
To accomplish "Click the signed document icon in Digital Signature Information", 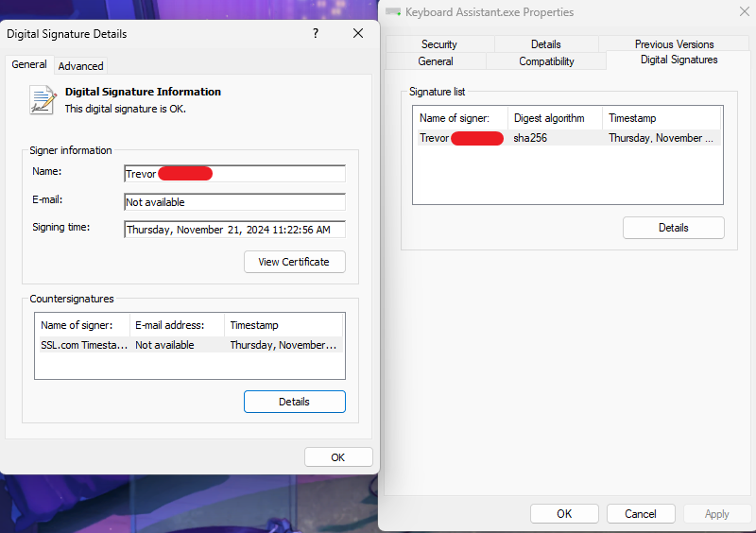I will [43, 100].
